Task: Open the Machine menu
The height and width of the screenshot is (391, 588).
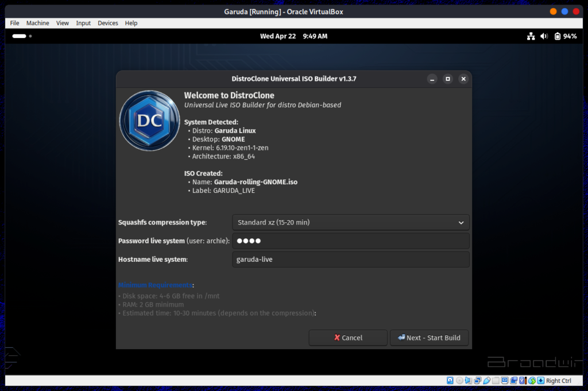Action: tap(37, 23)
